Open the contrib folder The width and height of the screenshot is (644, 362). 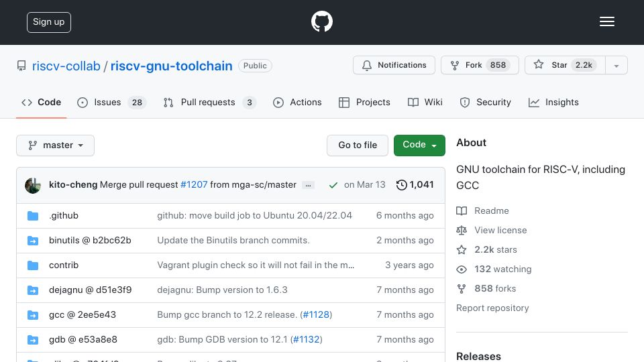pyautogui.click(x=64, y=265)
